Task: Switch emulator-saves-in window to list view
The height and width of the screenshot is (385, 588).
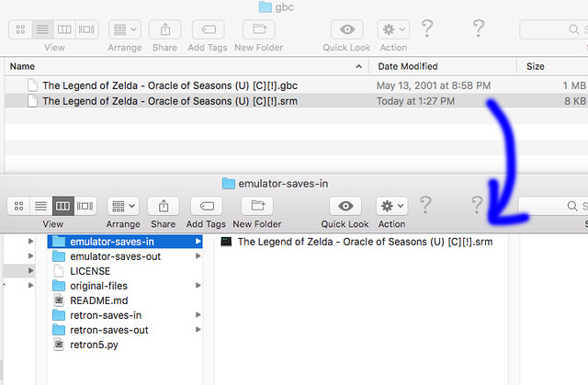Action: pos(40,206)
